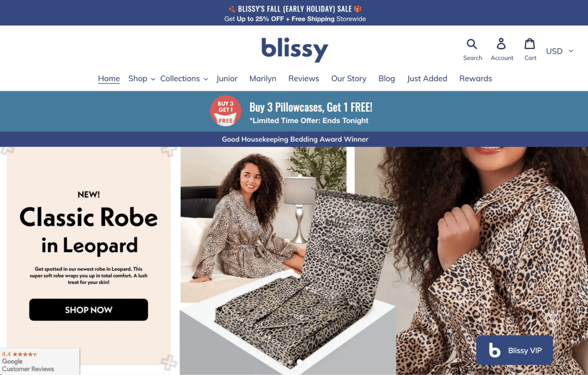Open the Blissy VIP button
Viewport: 588px width, 375px height.
click(515, 350)
